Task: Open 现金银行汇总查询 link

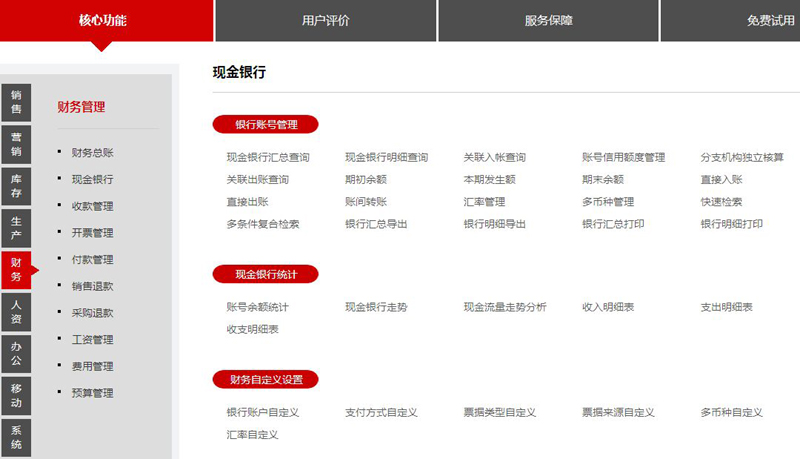Action: (x=268, y=158)
